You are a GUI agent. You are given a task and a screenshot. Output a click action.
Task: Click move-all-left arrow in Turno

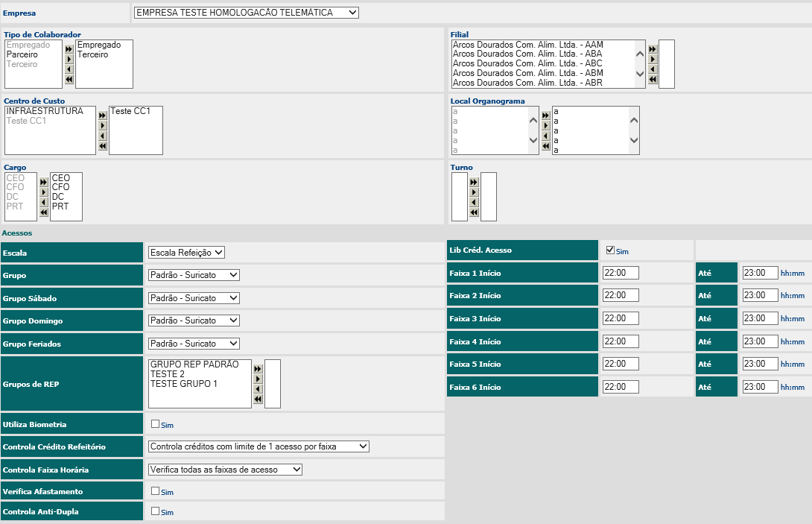click(x=474, y=213)
